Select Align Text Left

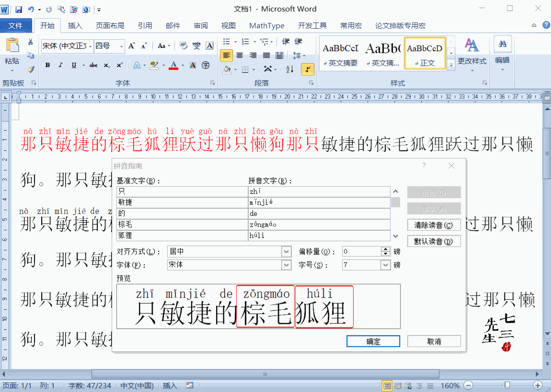226,56
